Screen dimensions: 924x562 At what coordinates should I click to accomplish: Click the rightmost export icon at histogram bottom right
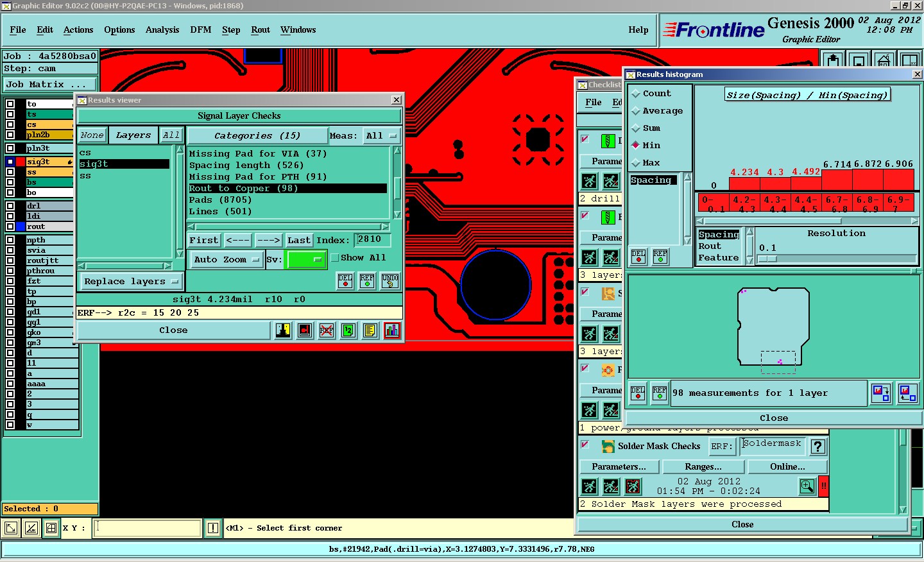907,393
